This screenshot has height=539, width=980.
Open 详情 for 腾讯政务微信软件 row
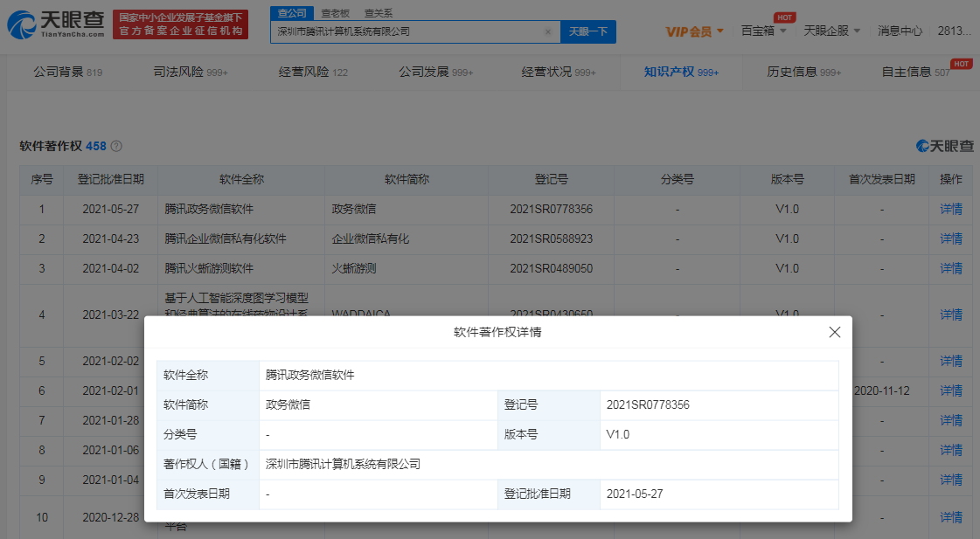[x=950, y=209]
